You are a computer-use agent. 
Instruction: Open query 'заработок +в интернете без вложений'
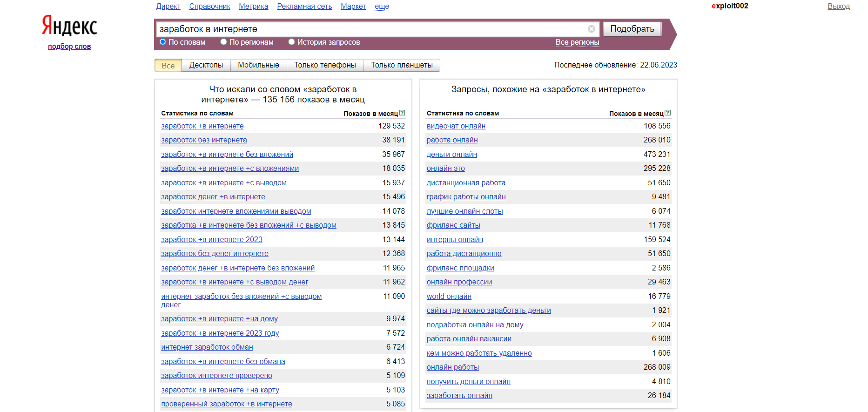227,155
